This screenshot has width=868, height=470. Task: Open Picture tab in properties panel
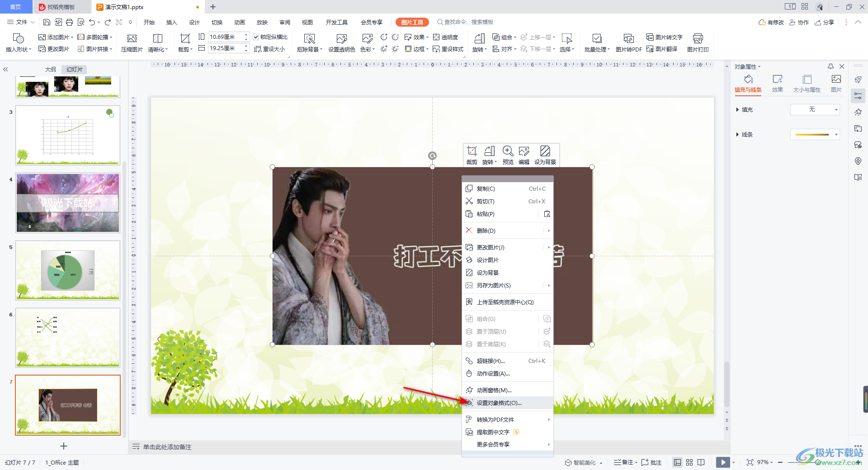pyautogui.click(x=836, y=84)
